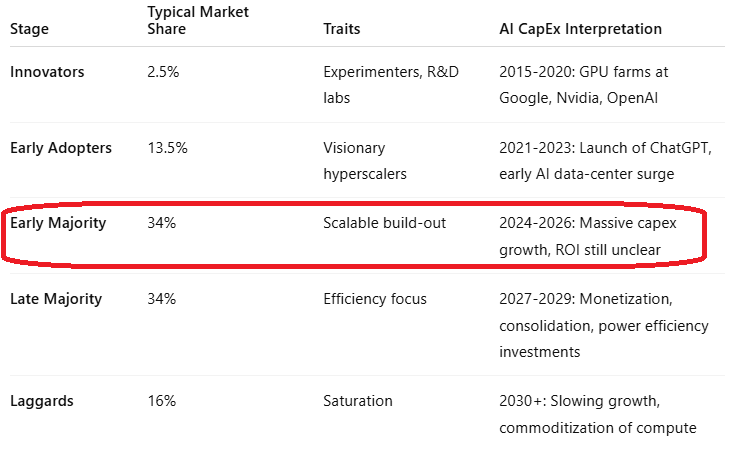Screen dimensions: 731x449
Task: Click the Traits column header
Action: pyautogui.click(x=342, y=29)
